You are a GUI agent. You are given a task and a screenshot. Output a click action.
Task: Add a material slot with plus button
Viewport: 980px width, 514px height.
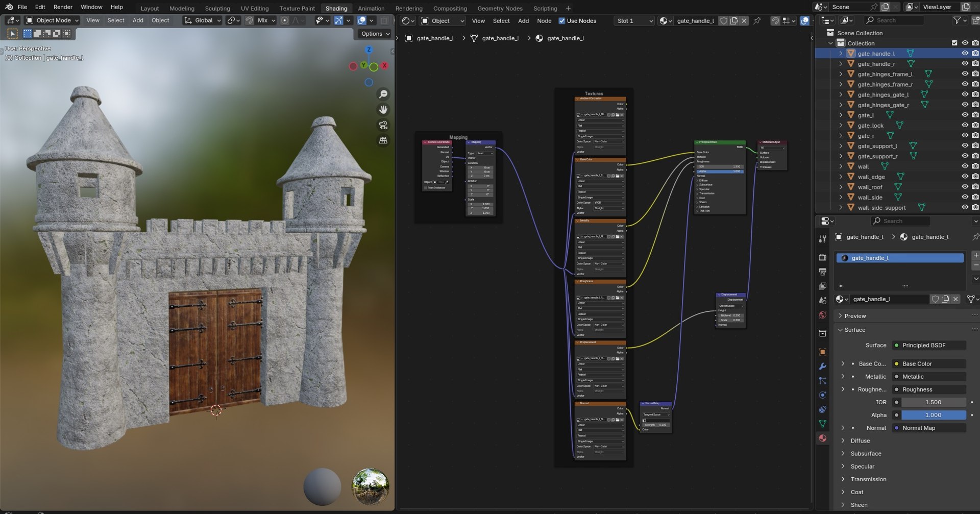976,255
